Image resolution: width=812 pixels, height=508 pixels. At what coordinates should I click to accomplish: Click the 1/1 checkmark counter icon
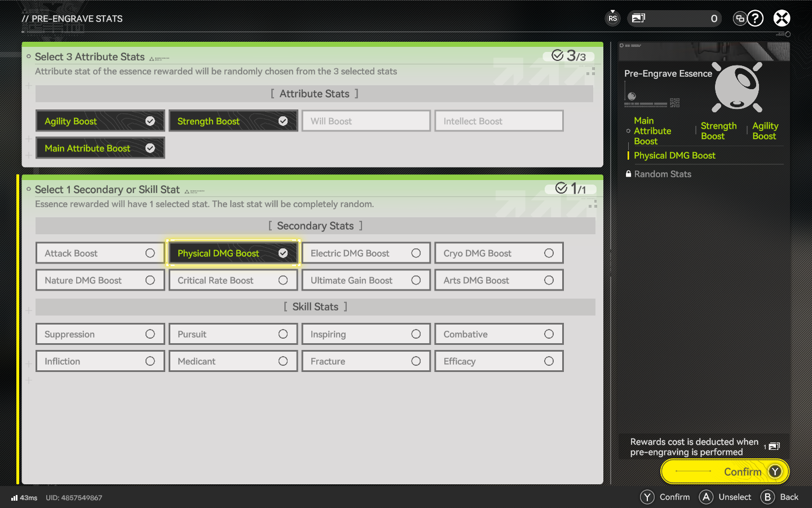point(561,188)
